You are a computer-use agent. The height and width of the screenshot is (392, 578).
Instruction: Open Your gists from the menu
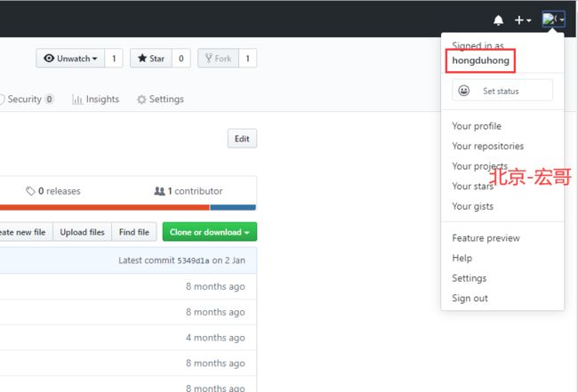(472, 206)
